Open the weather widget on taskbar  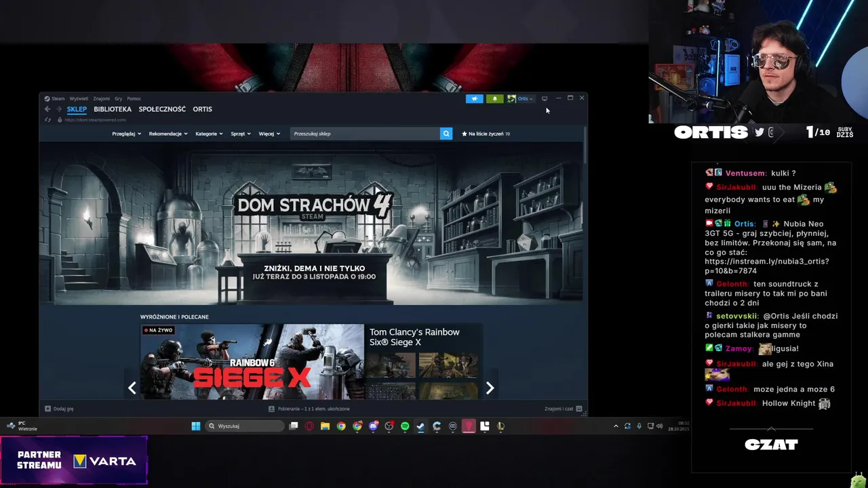(22, 426)
